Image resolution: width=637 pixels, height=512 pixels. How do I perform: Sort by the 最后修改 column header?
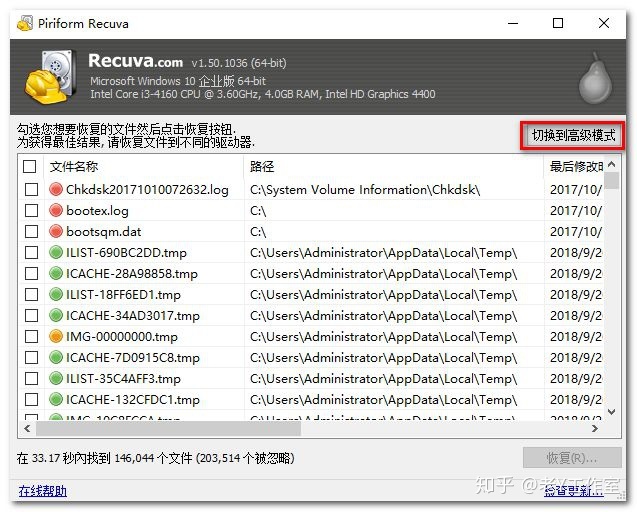coord(574,167)
